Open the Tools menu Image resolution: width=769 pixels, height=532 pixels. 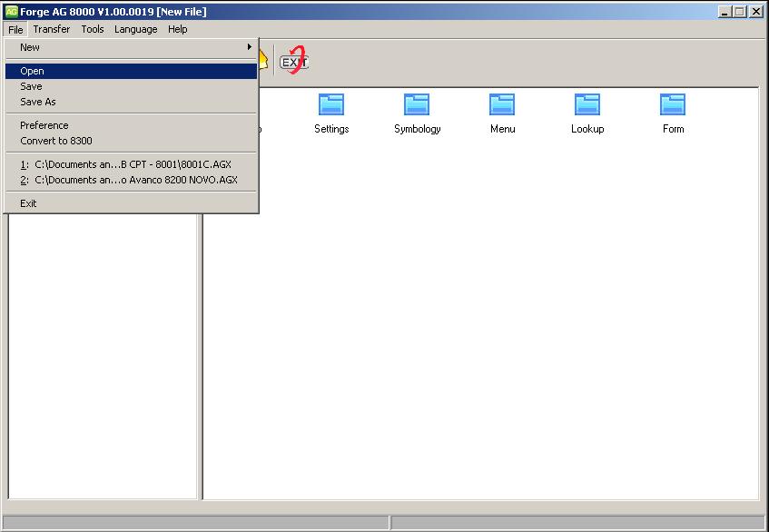coord(93,29)
